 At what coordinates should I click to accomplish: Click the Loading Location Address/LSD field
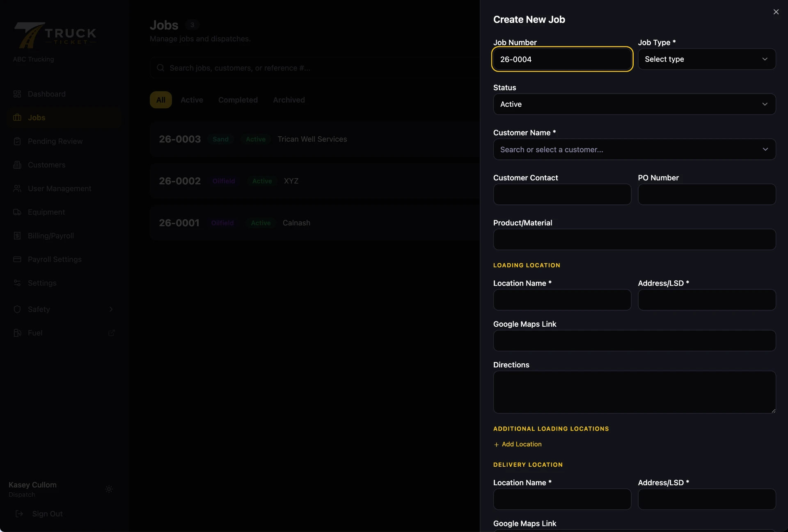[x=707, y=300]
